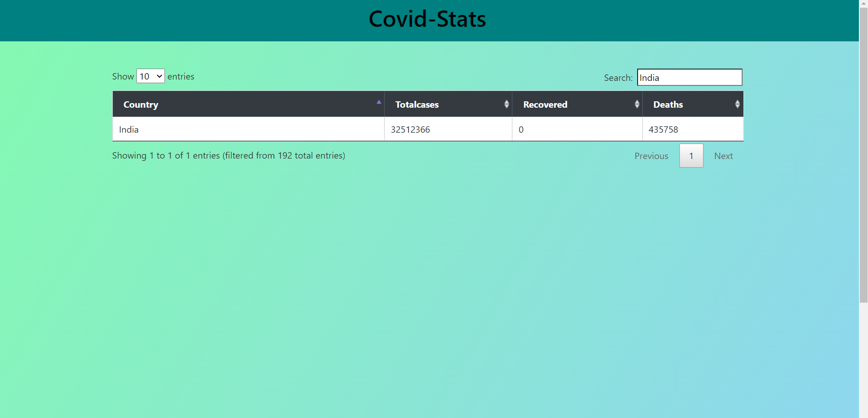Click the Totalcases column header

point(417,104)
